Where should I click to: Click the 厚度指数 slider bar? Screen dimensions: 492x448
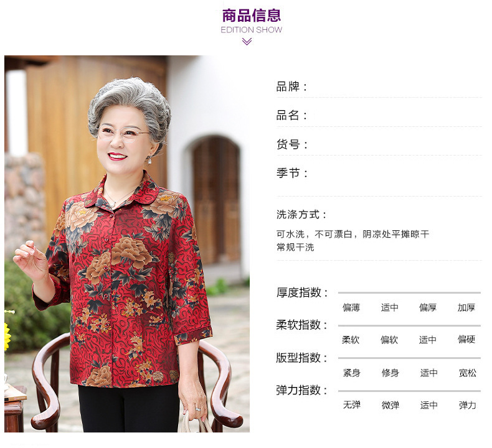coord(409,292)
